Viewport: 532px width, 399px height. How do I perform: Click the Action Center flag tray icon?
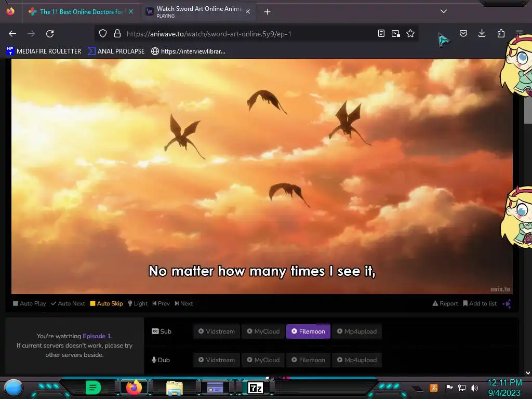(x=449, y=388)
